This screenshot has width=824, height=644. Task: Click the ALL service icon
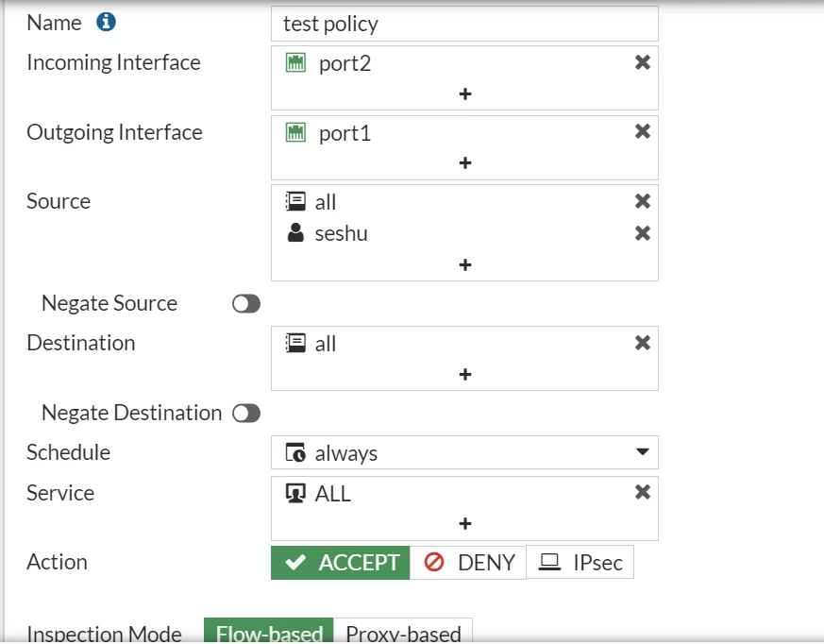(295, 493)
